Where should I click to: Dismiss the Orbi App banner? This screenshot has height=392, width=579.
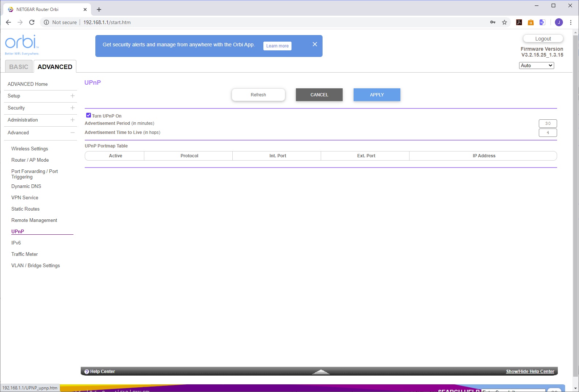[x=315, y=44]
